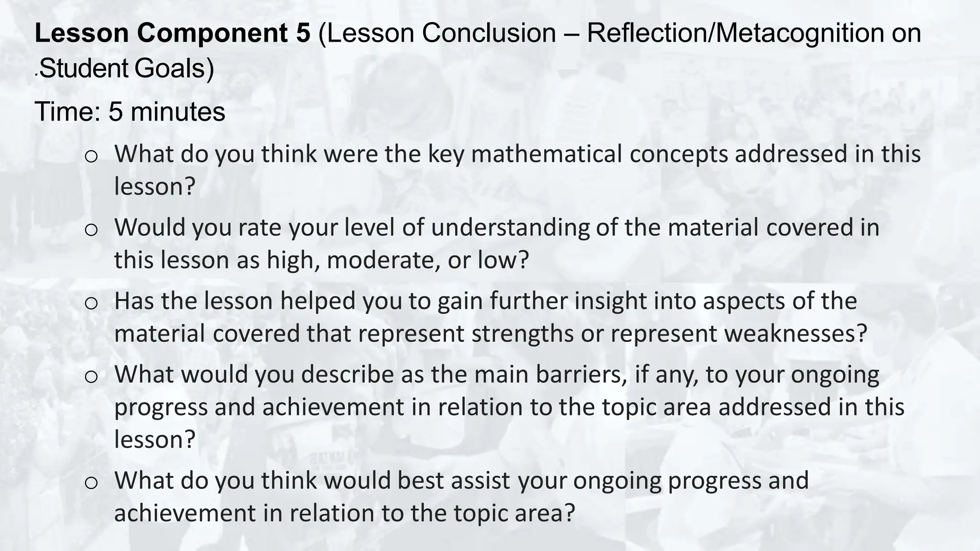Click the bullet marker before "What do you think were"
Image resolution: width=980 pixels, height=551 pixels.
[91, 156]
